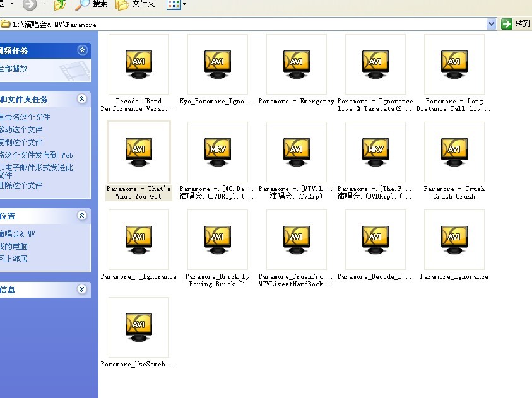Open the Views button dropdown arrow
The height and width of the screenshot is (398, 532).
184,4
